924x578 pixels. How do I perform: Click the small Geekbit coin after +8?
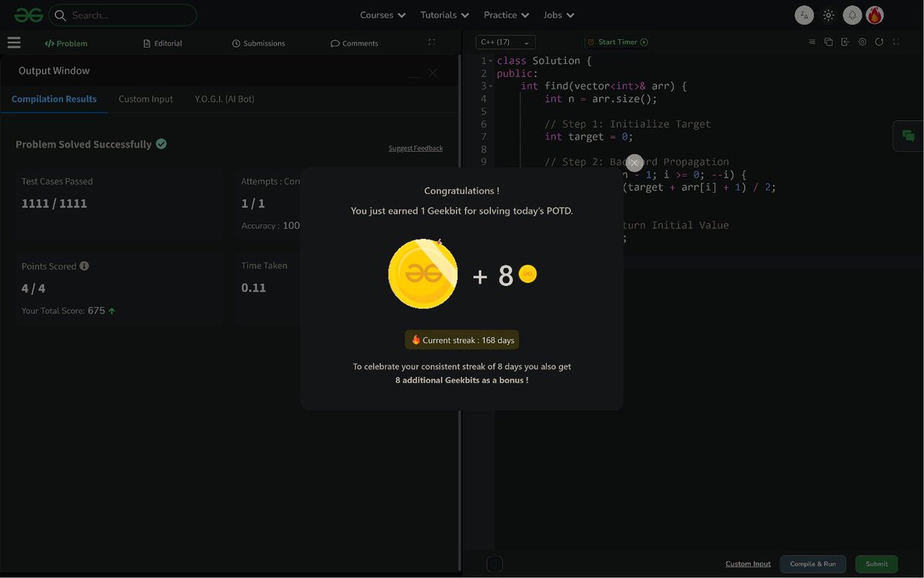point(527,274)
